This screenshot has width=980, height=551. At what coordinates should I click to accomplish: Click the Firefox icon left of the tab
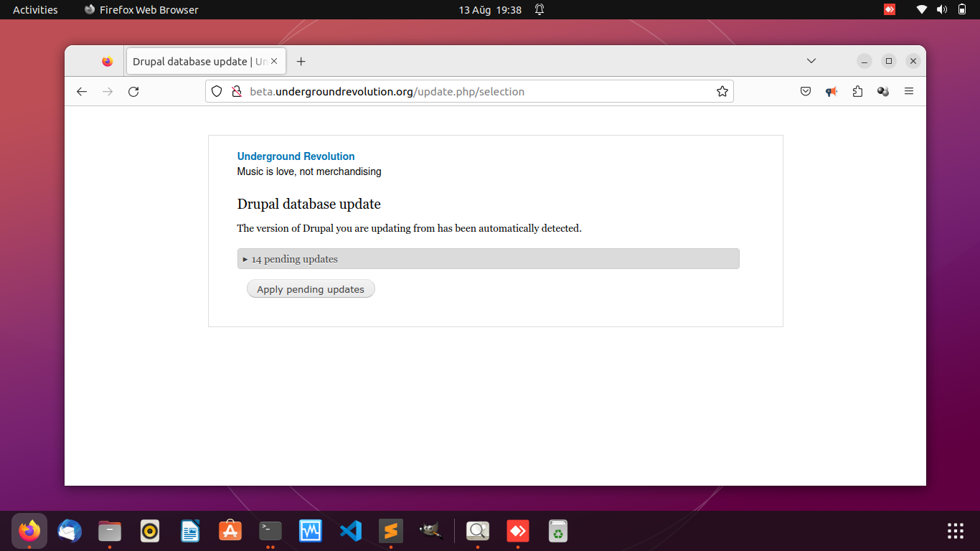[108, 62]
